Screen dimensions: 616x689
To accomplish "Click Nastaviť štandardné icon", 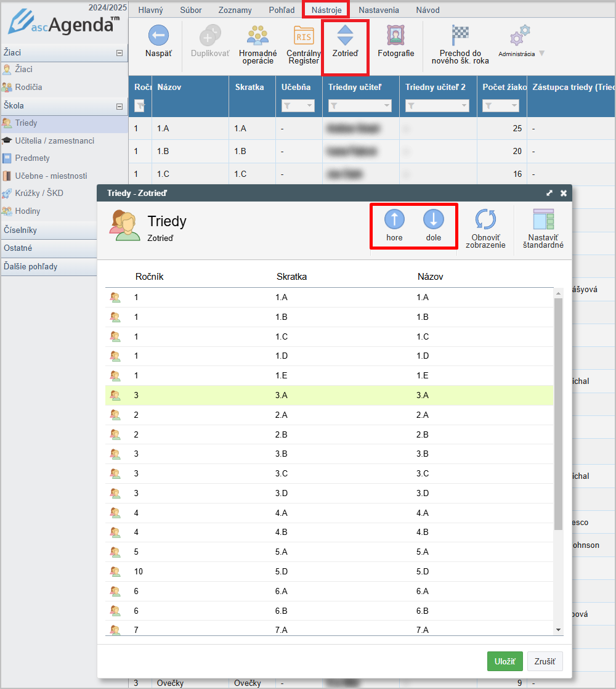I will (x=543, y=220).
